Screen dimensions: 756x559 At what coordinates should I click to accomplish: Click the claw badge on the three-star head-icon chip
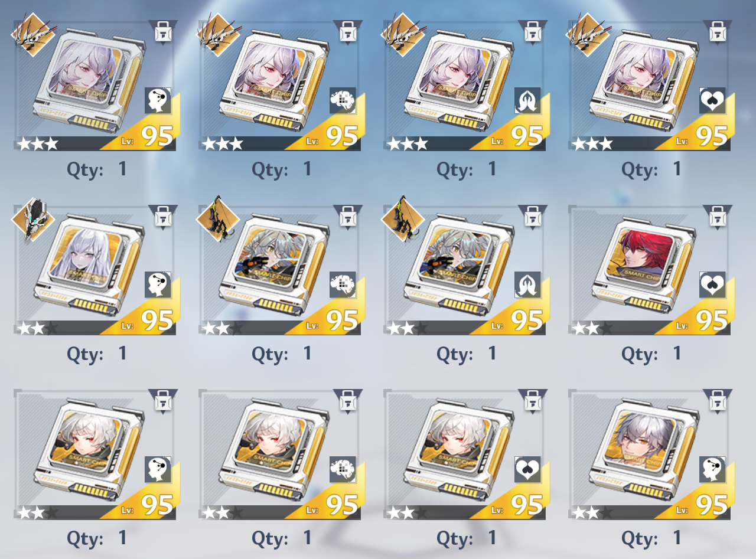pyautogui.click(x=33, y=34)
